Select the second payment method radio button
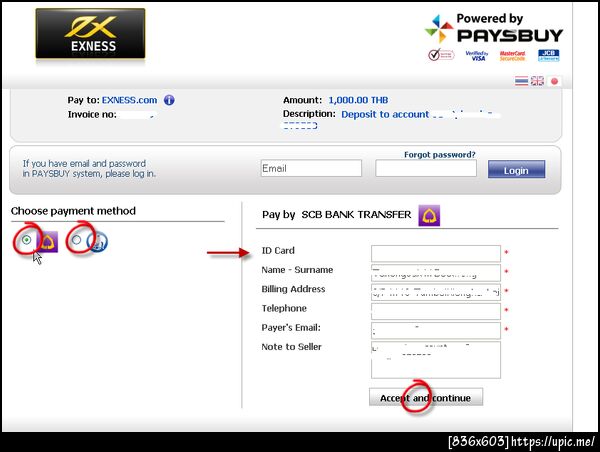 pos(77,240)
